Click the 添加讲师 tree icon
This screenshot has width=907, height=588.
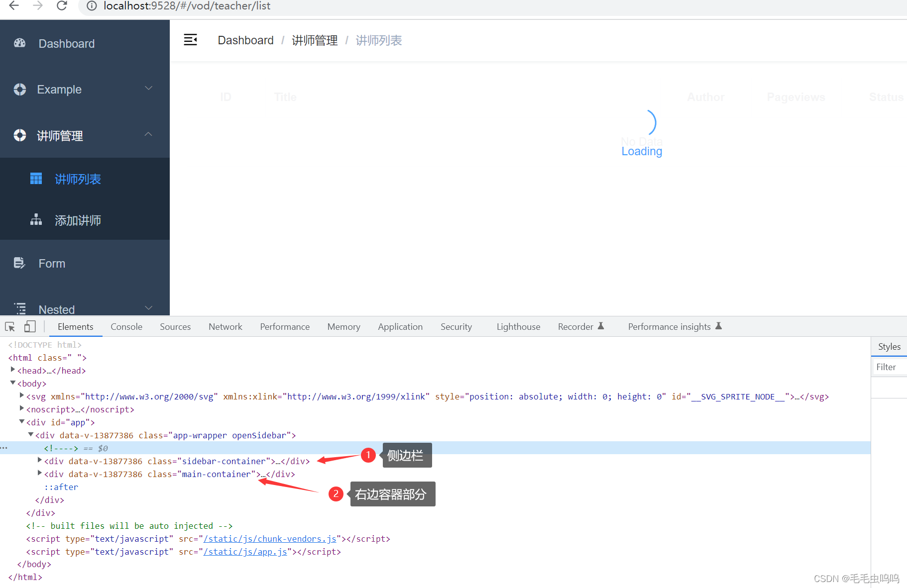[x=36, y=219]
